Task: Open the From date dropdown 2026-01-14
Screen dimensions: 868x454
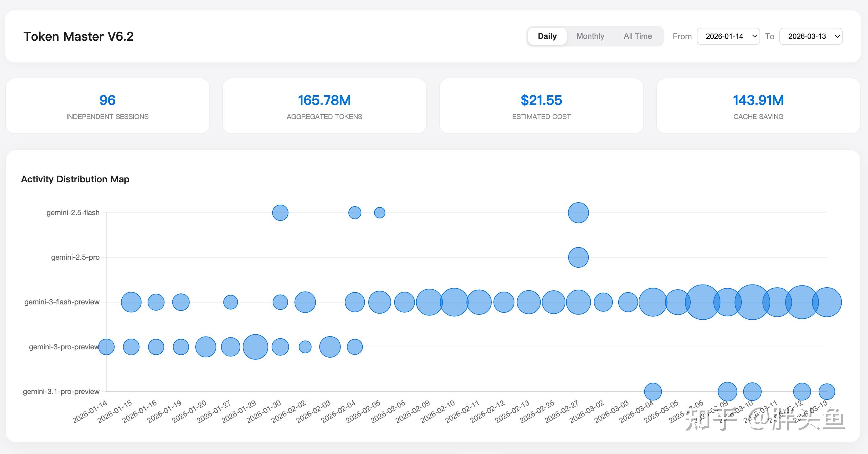Action: click(x=728, y=36)
